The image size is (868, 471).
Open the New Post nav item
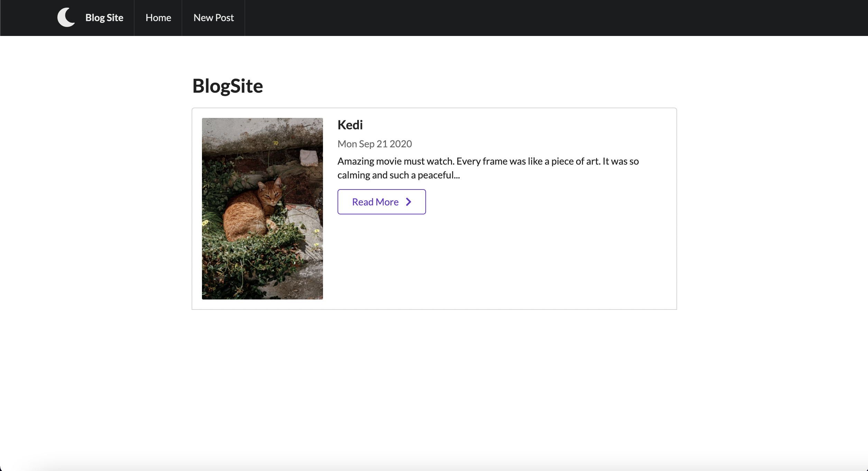[x=213, y=18]
